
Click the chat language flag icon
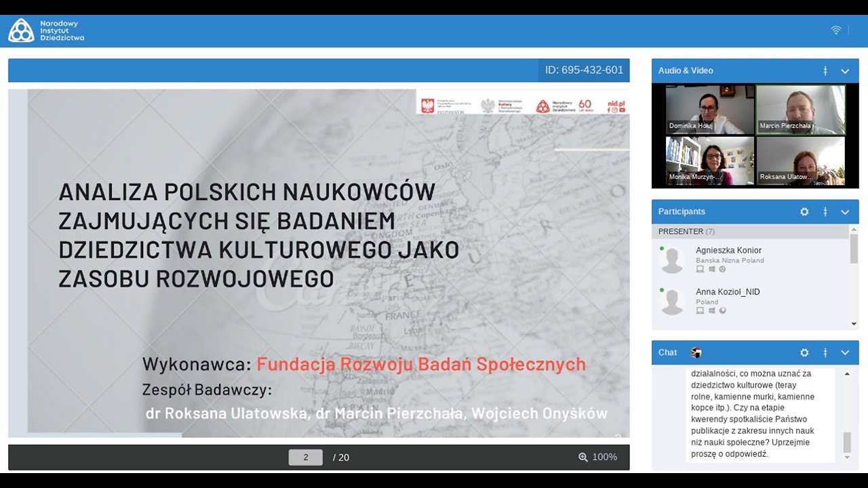696,352
